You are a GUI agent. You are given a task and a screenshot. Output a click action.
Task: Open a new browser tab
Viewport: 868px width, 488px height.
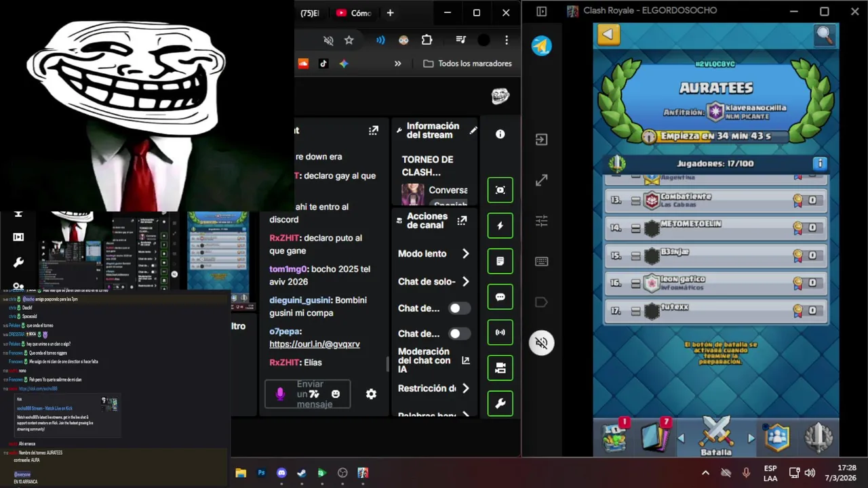pos(390,13)
